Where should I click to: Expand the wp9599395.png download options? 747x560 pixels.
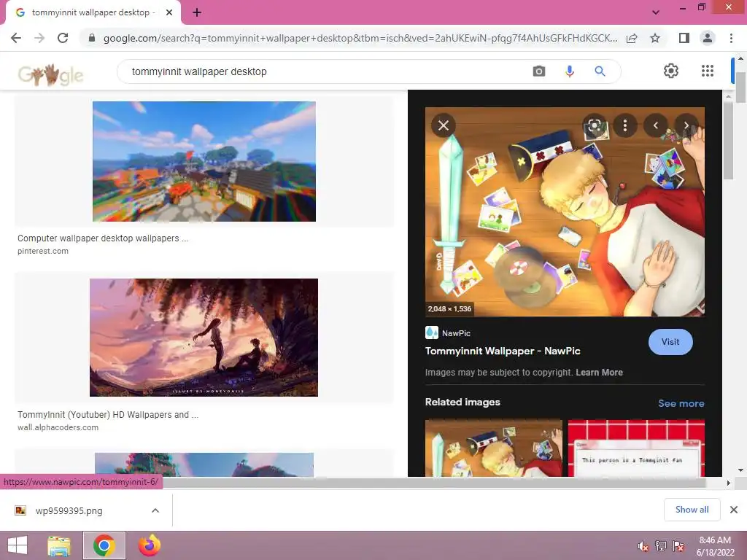click(155, 510)
